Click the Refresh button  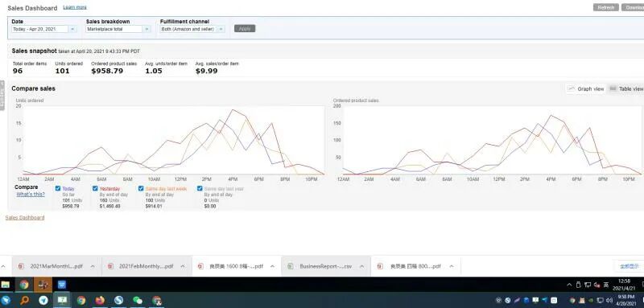[x=606, y=7]
